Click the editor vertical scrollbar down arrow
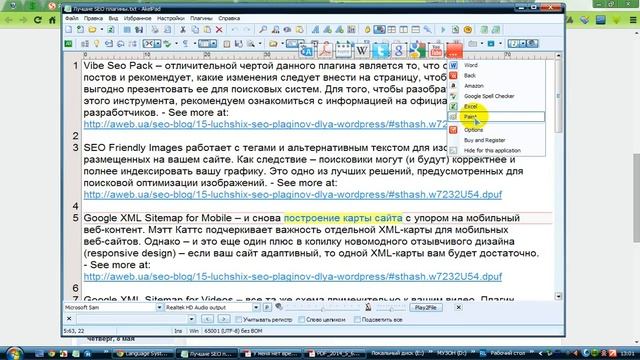 pos(558,296)
